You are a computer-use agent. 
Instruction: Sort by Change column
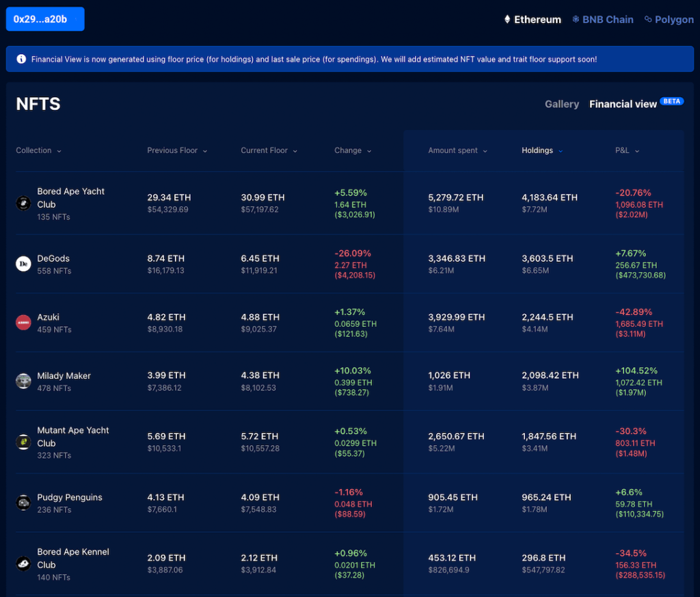pyautogui.click(x=353, y=150)
